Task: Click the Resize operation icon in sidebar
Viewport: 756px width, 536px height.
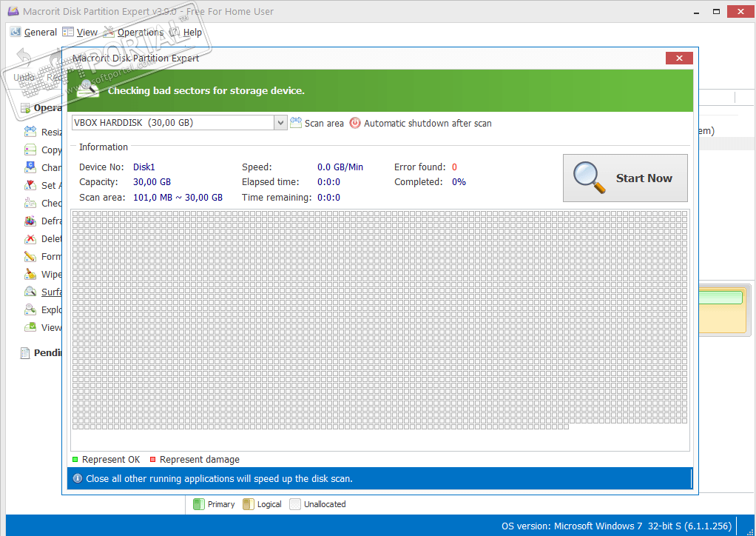Action: pos(30,131)
